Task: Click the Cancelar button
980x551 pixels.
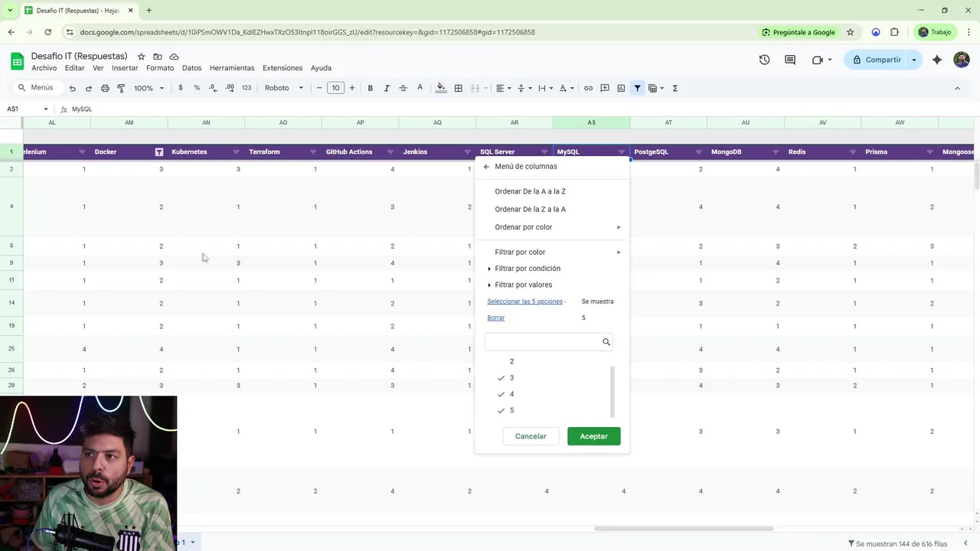Action: [x=531, y=436]
